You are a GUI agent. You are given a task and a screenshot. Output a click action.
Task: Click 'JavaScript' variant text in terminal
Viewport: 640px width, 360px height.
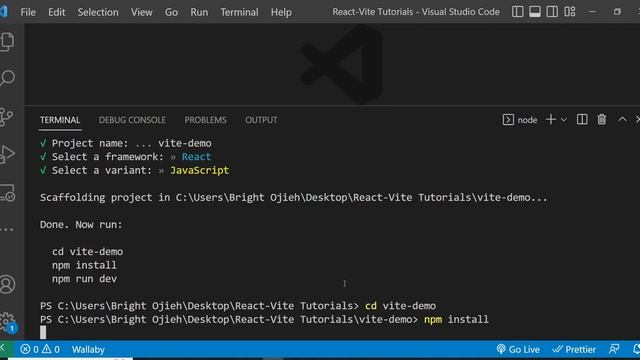pos(200,170)
